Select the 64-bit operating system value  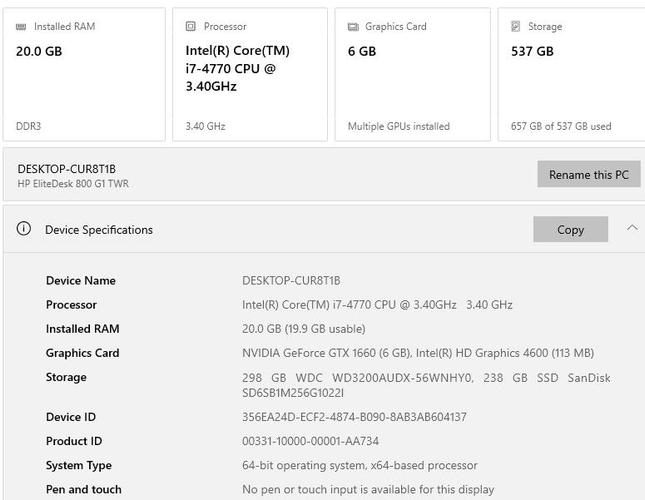coord(360,465)
